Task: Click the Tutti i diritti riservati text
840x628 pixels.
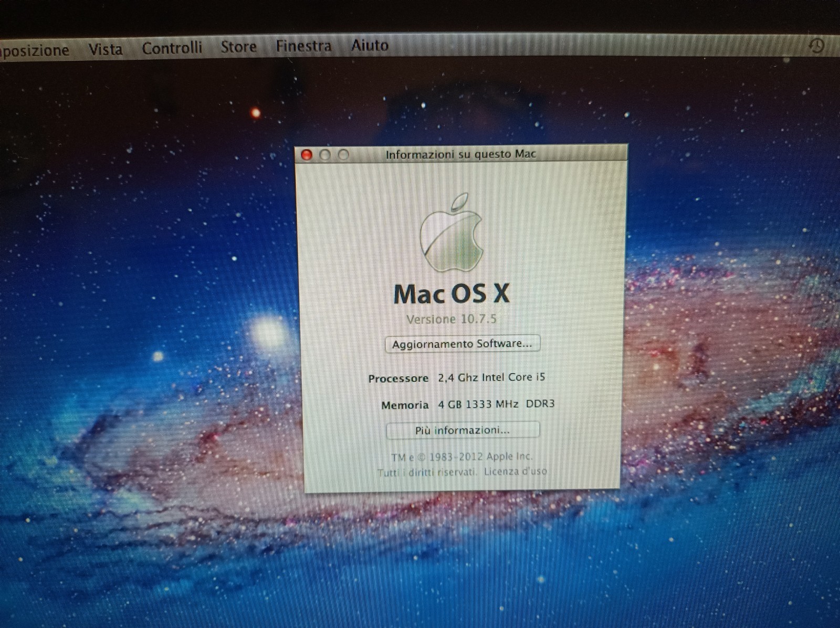Action: coord(427,472)
